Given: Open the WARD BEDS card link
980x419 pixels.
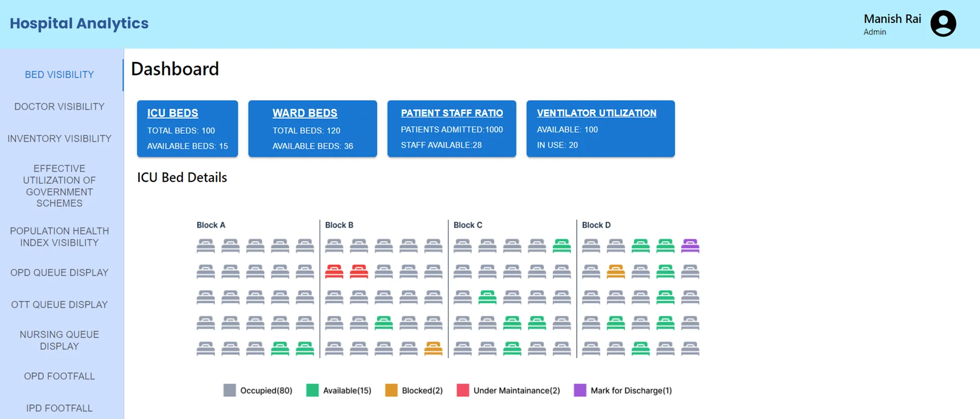Looking at the screenshot, I should point(305,113).
